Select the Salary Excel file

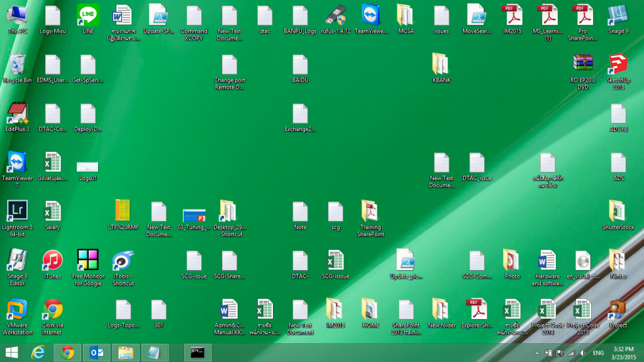[53, 215]
